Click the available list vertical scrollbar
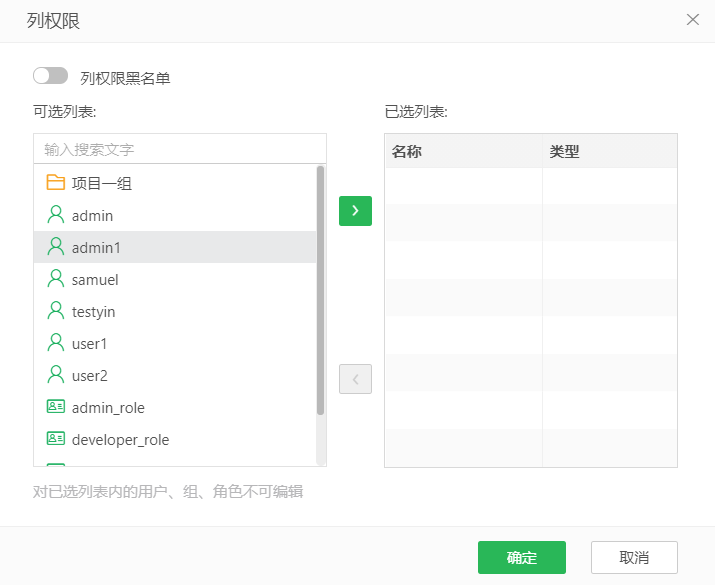 pos(320,290)
